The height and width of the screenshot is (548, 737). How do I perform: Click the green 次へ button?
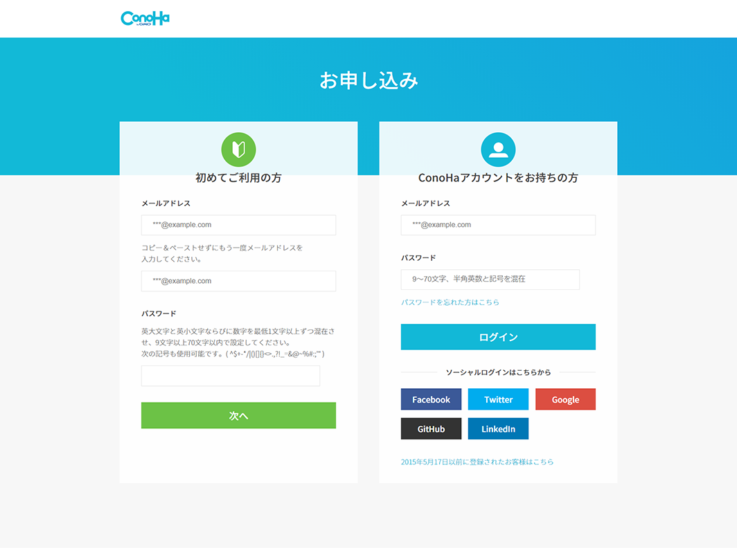(238, 415)
